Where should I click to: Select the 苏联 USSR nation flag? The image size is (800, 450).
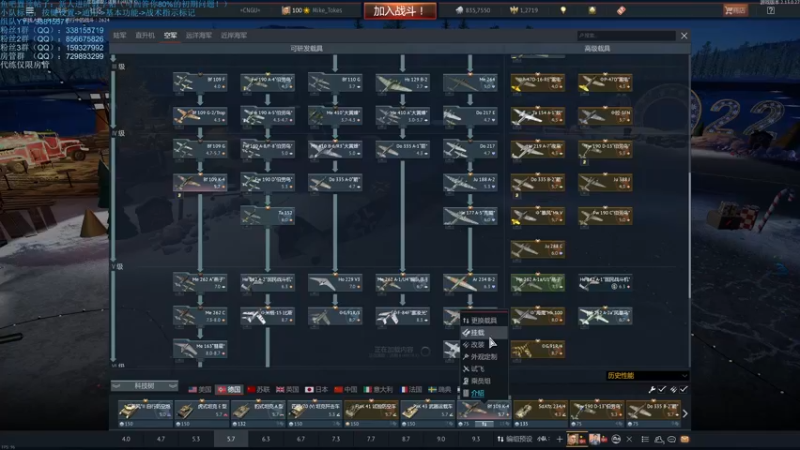coord(258,389)
